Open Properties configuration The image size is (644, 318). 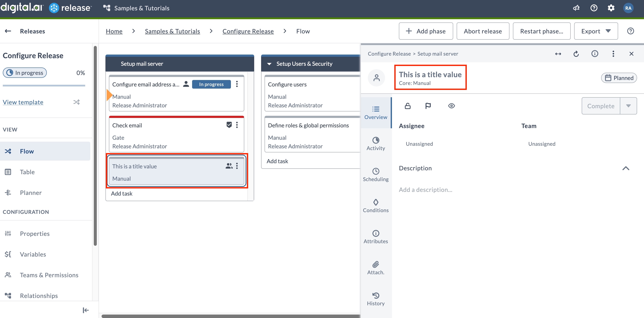pyautogui.click(x=45, y=233)
